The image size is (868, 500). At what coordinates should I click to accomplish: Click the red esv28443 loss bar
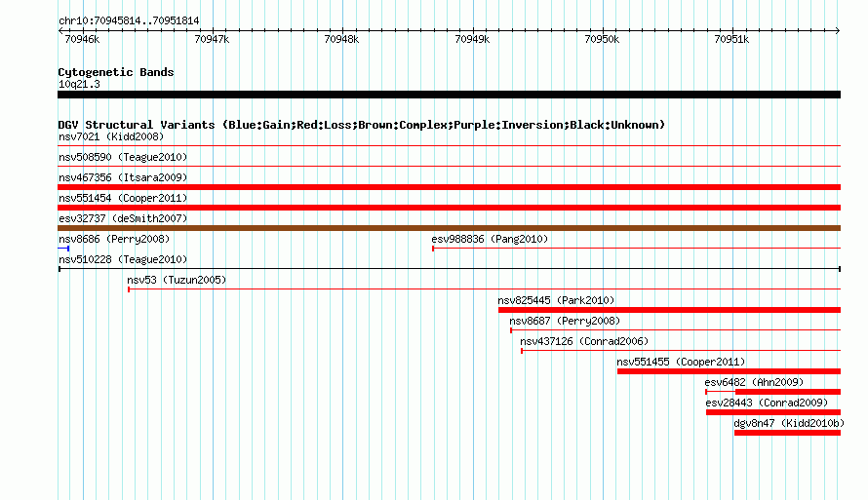tap(773, 412)
